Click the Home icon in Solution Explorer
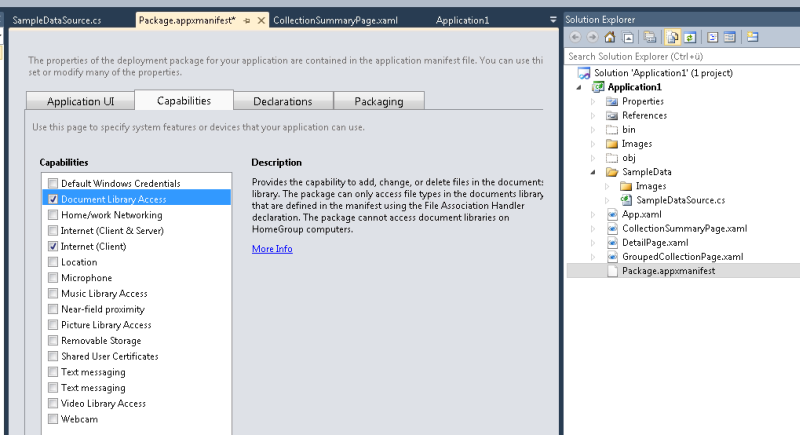 pos(611,37)
